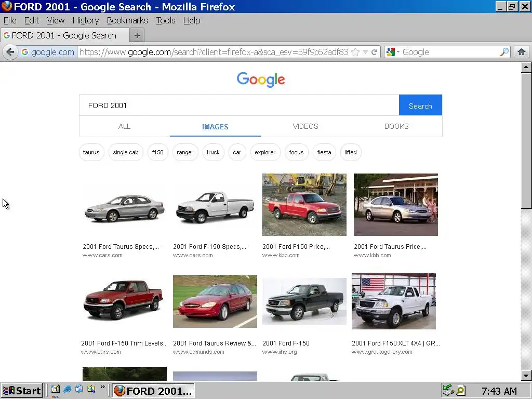Filter images by the single cab chip
This screenshot has width=532, height=399.
[x=126, y=152]
